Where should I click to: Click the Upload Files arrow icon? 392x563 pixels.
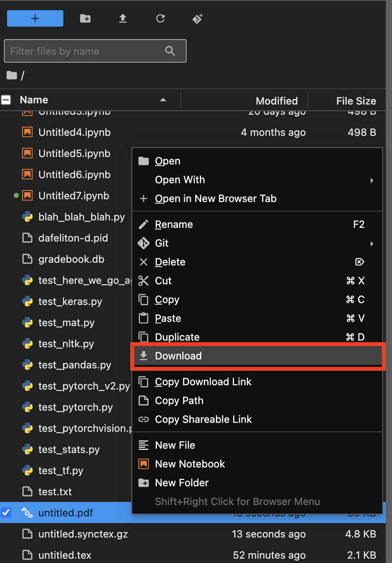tap(123, 18)
